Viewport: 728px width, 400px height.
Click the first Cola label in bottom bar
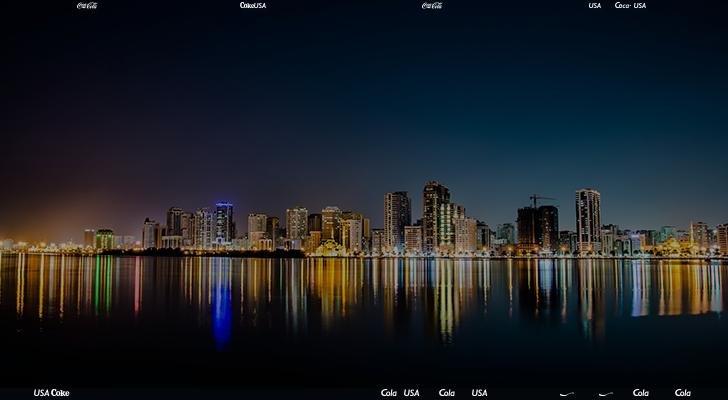389,393
